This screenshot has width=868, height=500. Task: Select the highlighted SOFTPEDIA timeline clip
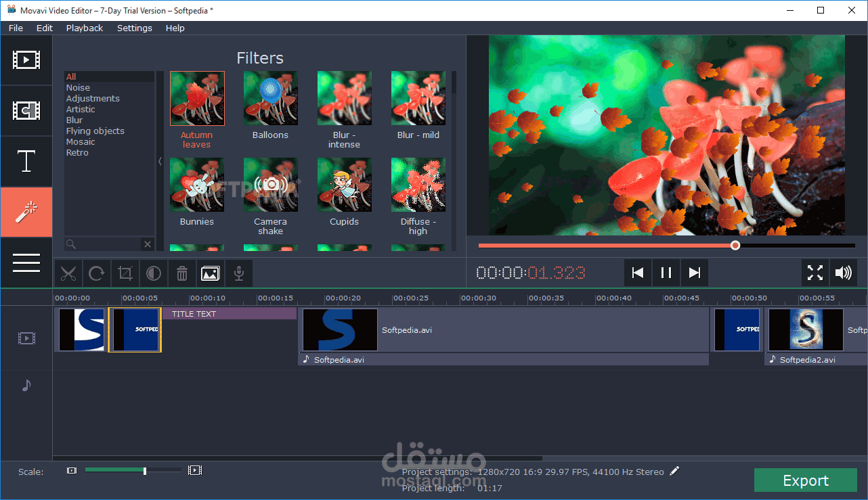tap(135, 329)
